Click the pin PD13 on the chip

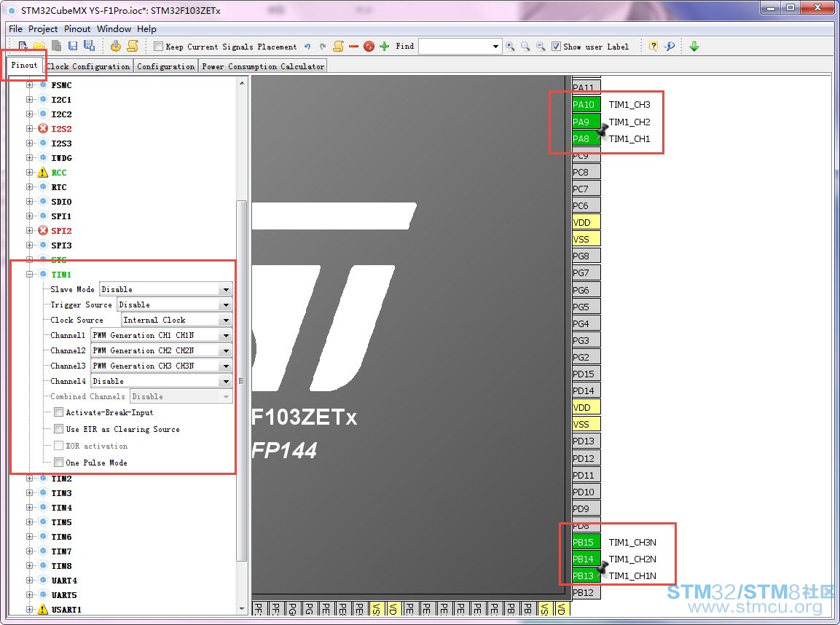point(586,441)
